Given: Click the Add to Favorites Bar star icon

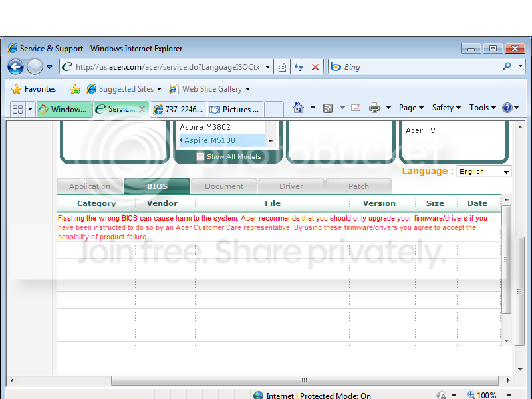Looking at the screenshot, I should pos(75,89).
